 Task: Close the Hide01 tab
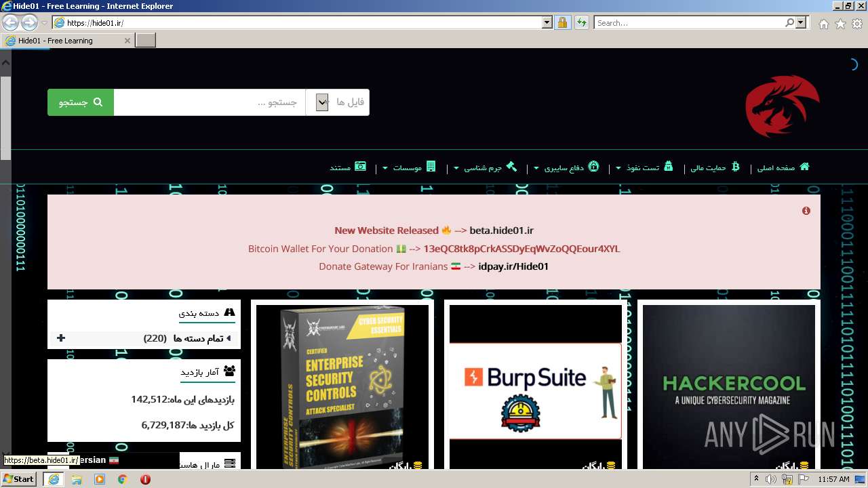(127, 41)
